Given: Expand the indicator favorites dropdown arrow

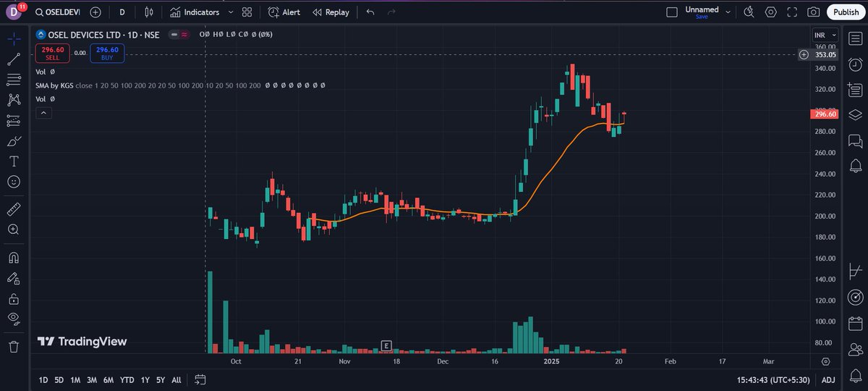Looking at the screenshot, I should click(x=230, y=12).
